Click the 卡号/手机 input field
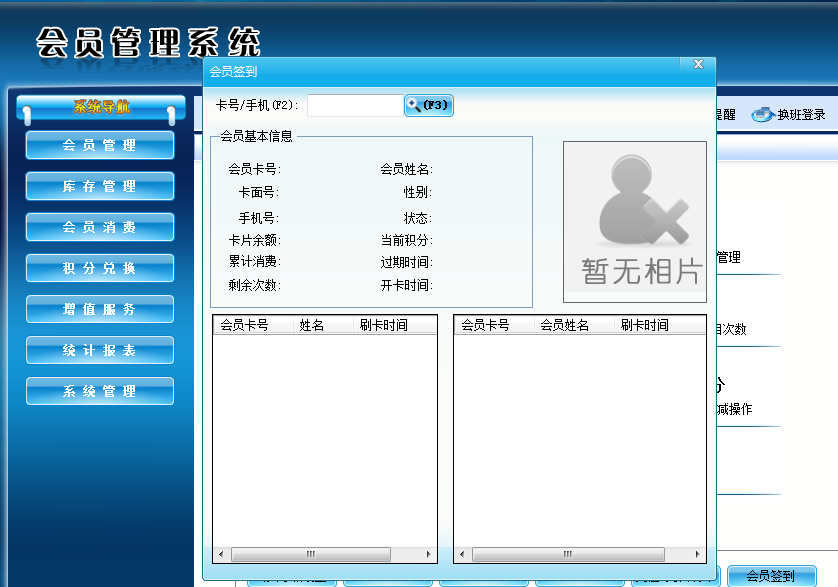 click(x=355, y=104)
